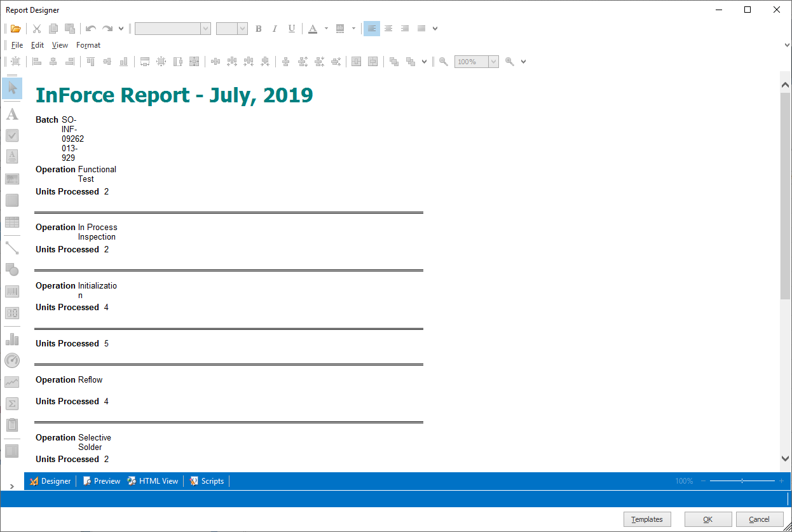
Task: Toggle italic formatting
Action: pyautogui.click(x=275, y=28)
